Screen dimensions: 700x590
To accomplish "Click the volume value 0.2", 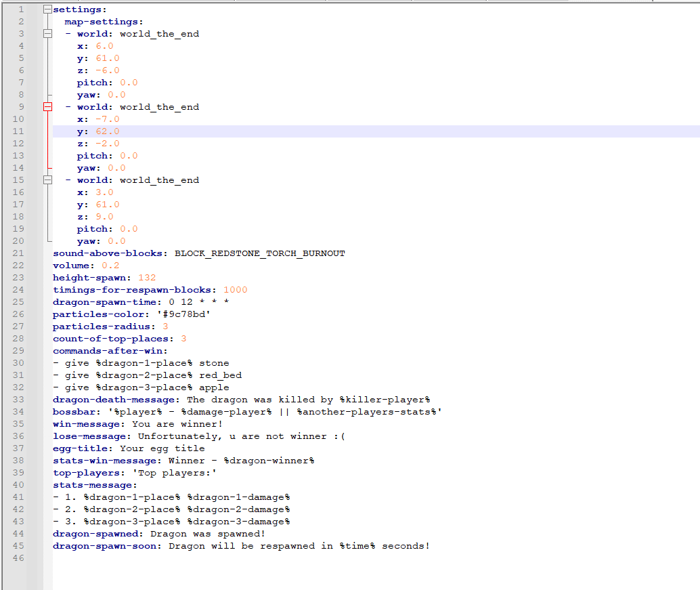I will [x=110, y=266].
